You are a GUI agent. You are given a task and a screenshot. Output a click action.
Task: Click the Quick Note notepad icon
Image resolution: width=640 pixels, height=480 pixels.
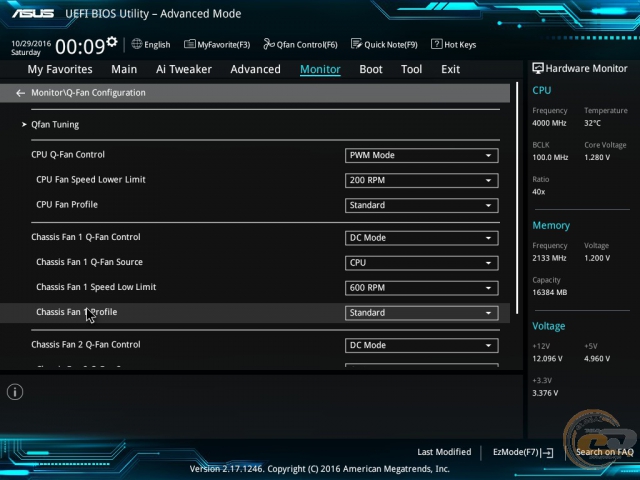(x=356, y=44)
